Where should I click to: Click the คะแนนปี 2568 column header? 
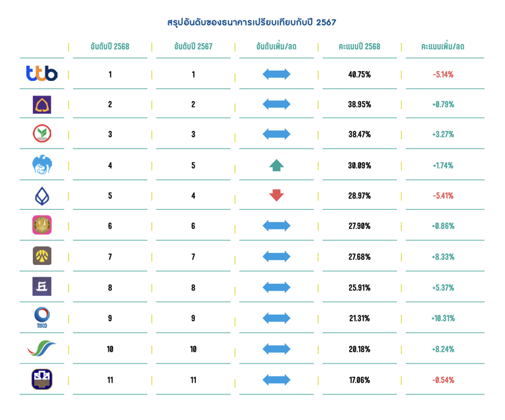tap(359, 47)
